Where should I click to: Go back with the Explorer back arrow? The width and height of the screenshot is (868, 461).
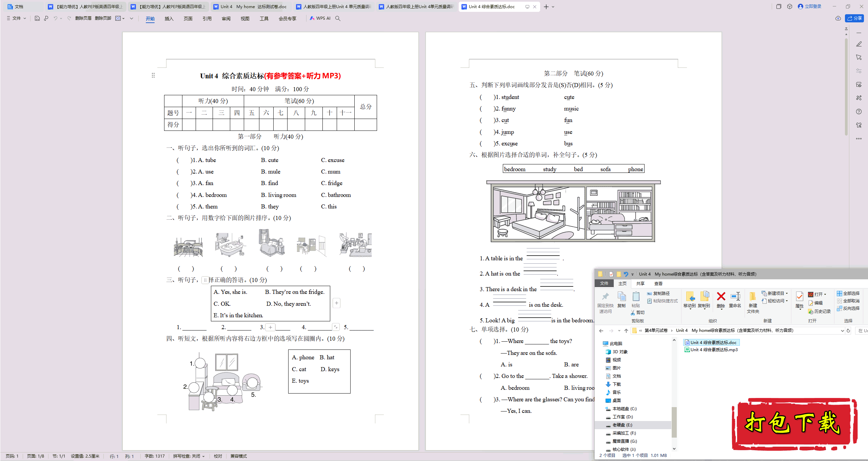click(601, 331)
